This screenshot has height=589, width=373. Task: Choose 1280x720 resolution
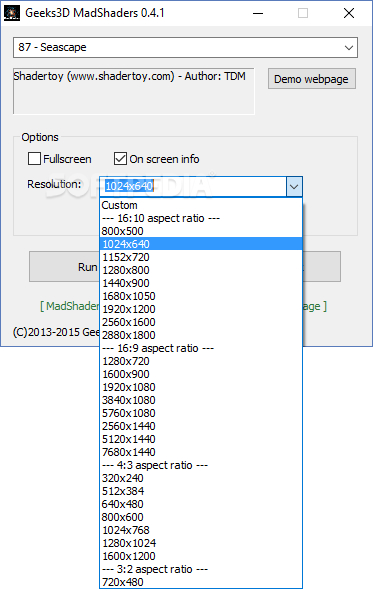[x=201, y=361]
